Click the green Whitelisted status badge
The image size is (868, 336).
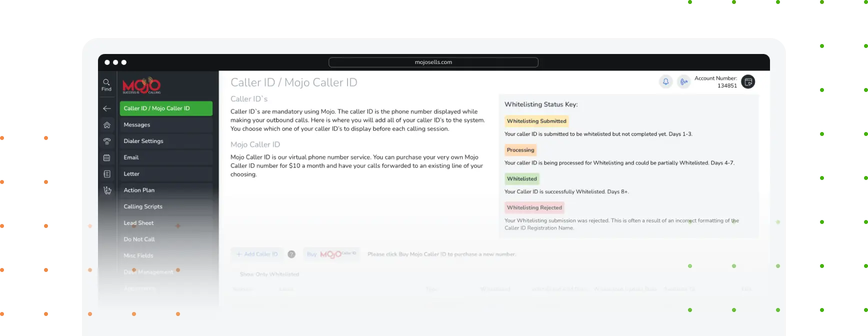point(522,179)
